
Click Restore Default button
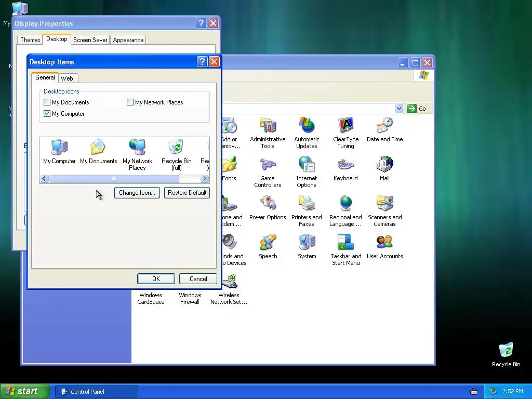(187, 193)
